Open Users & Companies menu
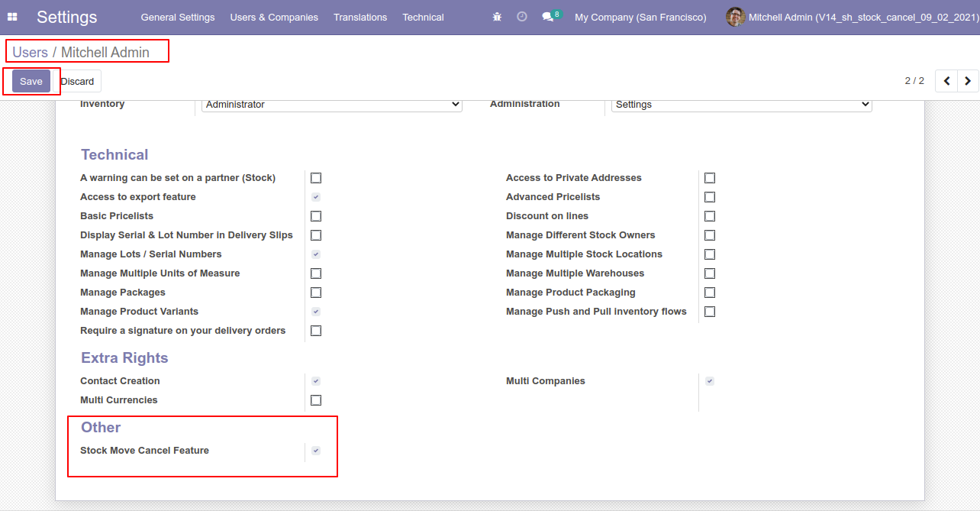The width and height of the screenshot is (980, 511). coord(274,17)
